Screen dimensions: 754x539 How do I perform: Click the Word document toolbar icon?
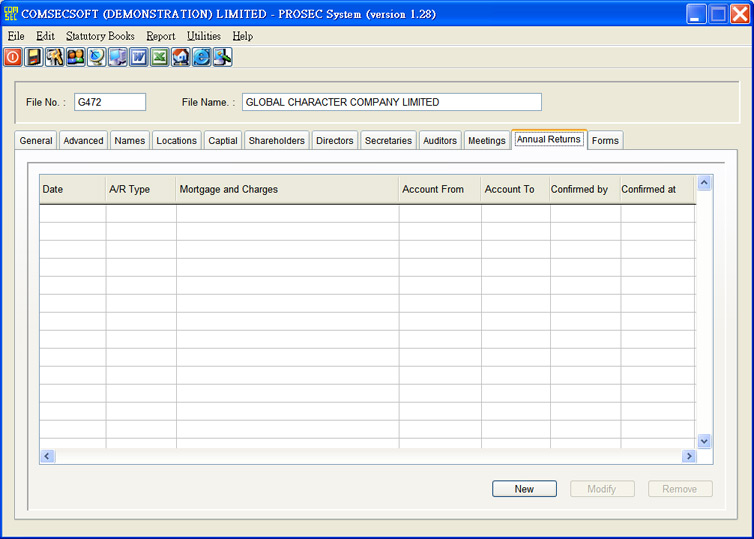coord(139,58)
